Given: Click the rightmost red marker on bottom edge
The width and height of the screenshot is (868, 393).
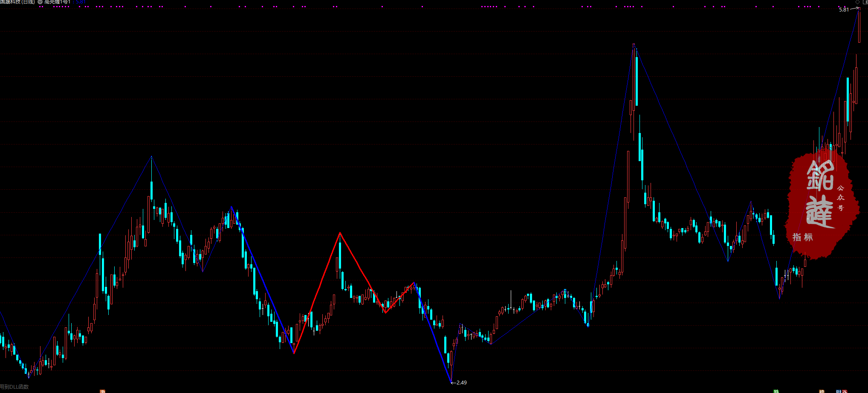Looking at the screenshot, I should pos(845,391).
